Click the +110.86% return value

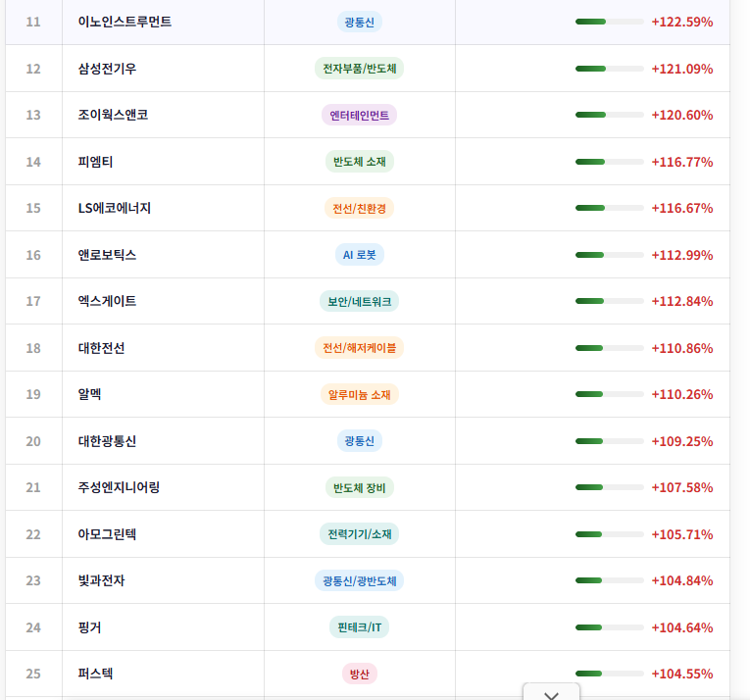pyautogui.click(x=682, y=348)
